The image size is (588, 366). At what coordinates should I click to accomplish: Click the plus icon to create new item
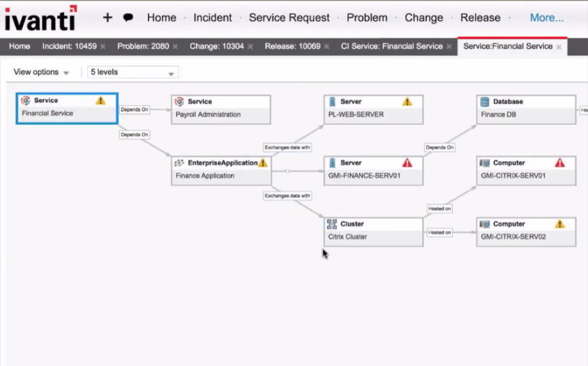click(107, 17)
